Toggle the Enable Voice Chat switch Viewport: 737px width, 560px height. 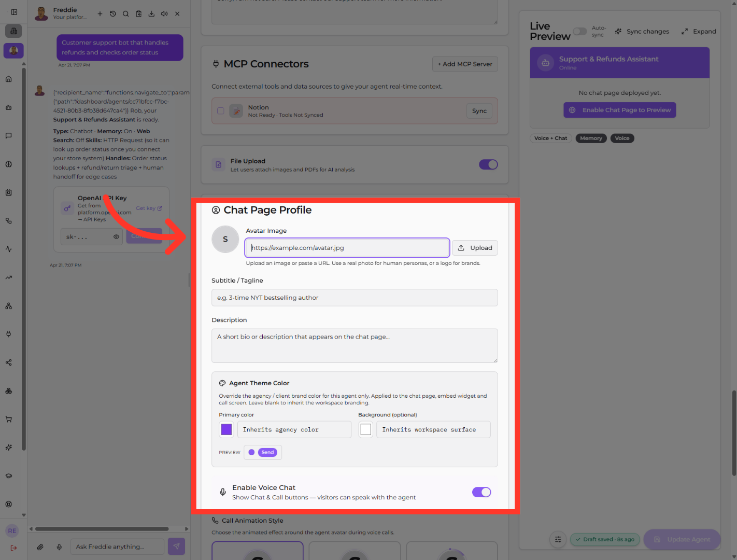click(481, 492)
